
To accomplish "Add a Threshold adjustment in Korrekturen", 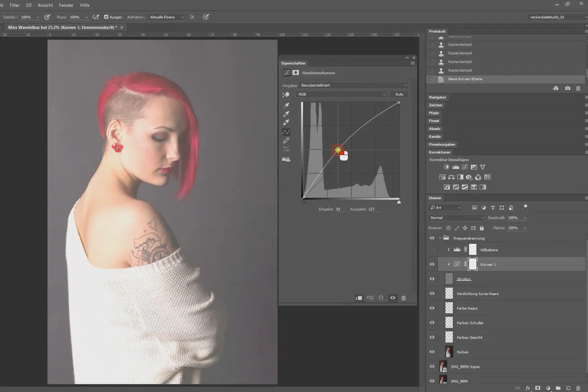I will 465,187.
